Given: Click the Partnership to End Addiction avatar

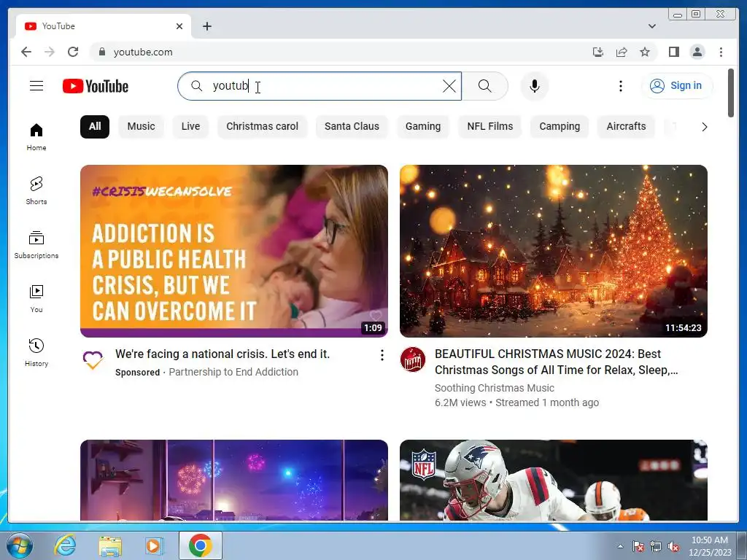Looking at the screenshot, I should click(x=93, y=359).
